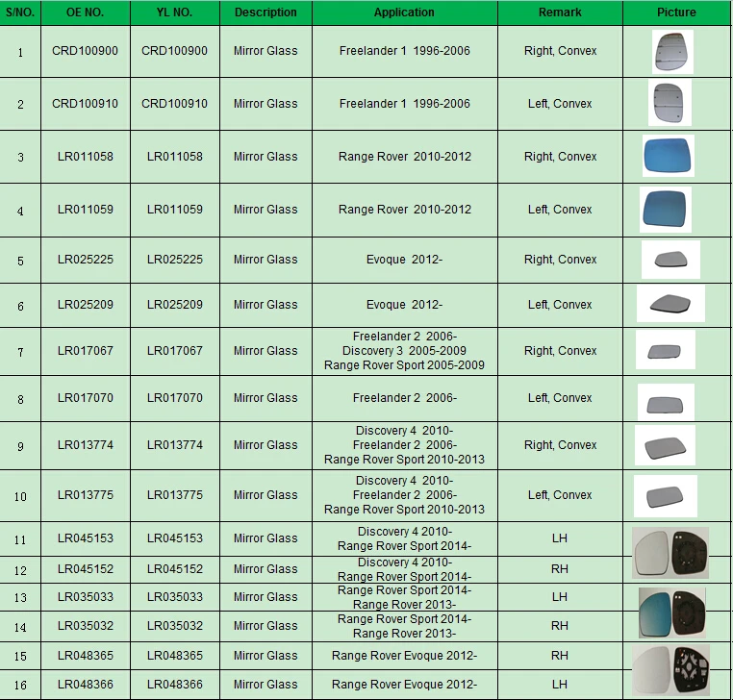
Task: Click the blue mirror image for LR011059
Action: [666, 210]
